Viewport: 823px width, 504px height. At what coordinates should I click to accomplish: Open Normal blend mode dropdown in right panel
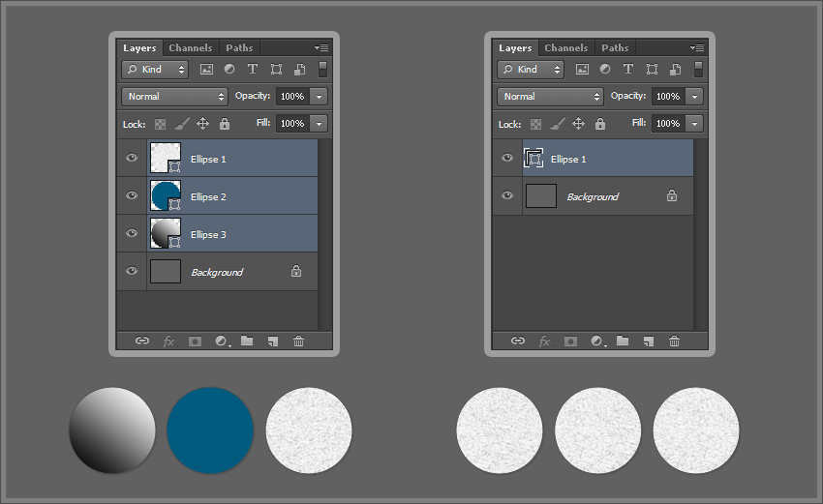551,97
